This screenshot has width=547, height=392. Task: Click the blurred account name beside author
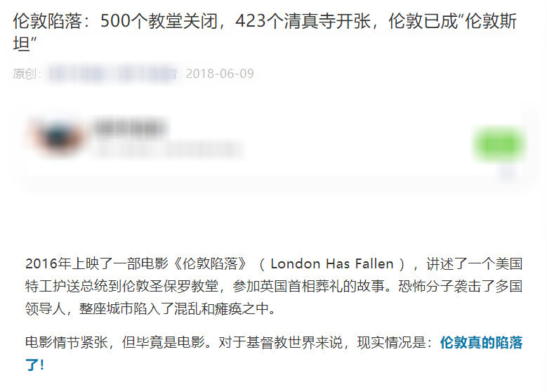click(147, 74)
